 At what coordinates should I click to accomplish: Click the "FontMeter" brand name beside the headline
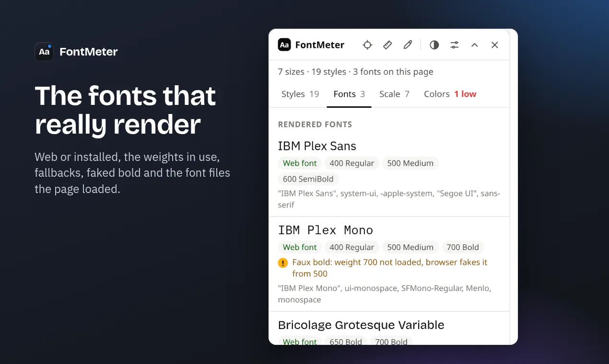pos(89,52)
